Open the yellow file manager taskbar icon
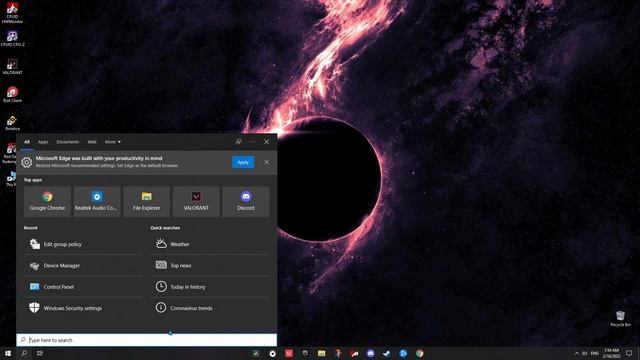This screenshot has height=360, width=640. tap(322, 353)
